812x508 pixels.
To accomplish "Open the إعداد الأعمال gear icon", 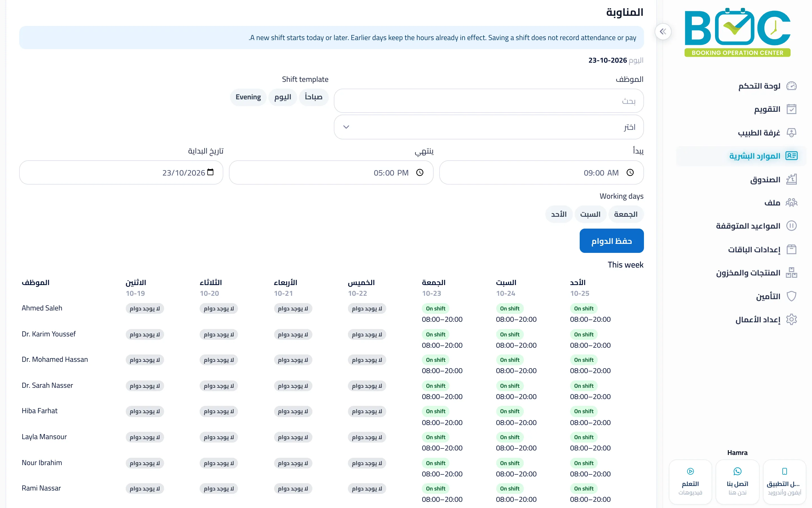I will point(791,319).
